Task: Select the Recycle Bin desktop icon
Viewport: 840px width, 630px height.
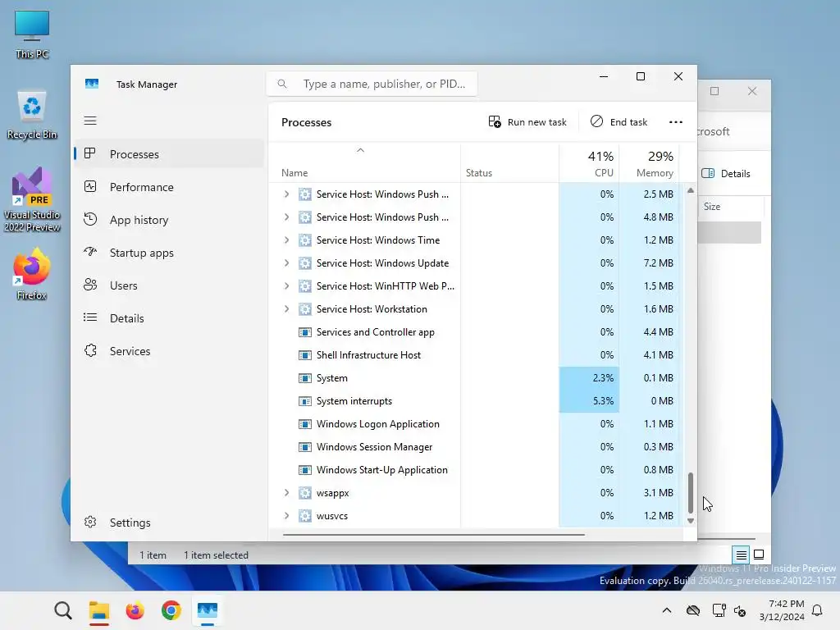Action: (32, 115)
